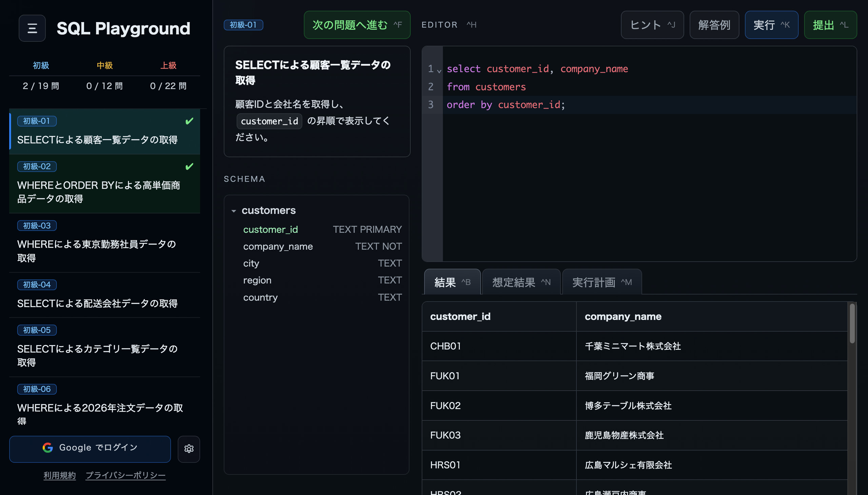Click the 0 / 22 問 progress count

[169, 86]
